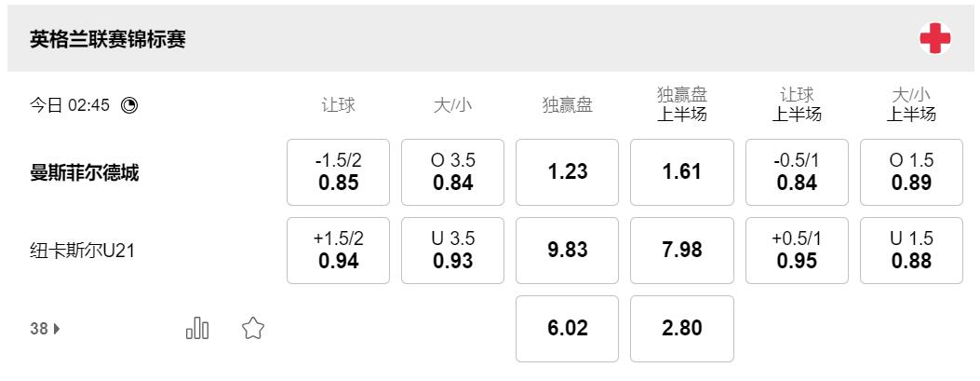
Task: Choose first-half handicap +0.5/1 at 0.95
Action: click(797, 251)
